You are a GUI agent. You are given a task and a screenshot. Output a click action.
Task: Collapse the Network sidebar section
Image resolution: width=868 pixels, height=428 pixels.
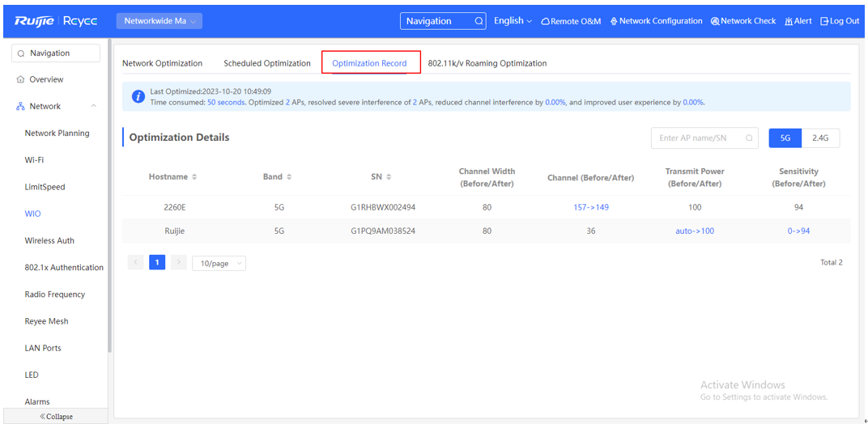pos(94,107)
